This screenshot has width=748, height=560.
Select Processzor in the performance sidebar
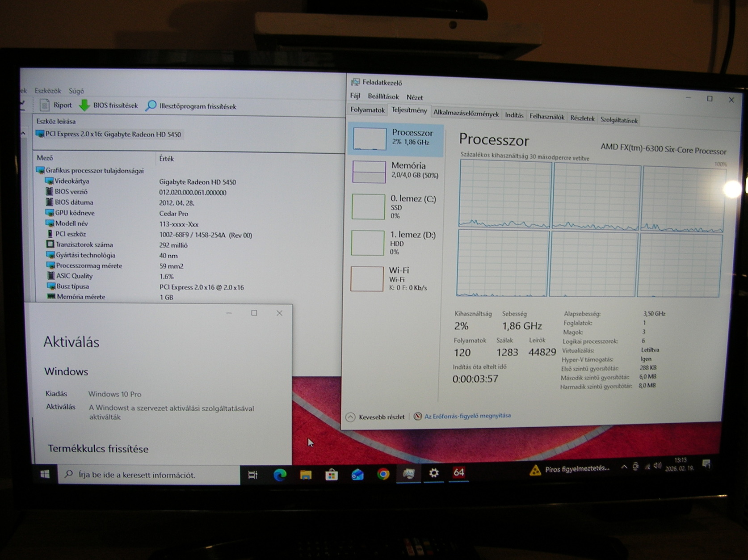(396, 139)
